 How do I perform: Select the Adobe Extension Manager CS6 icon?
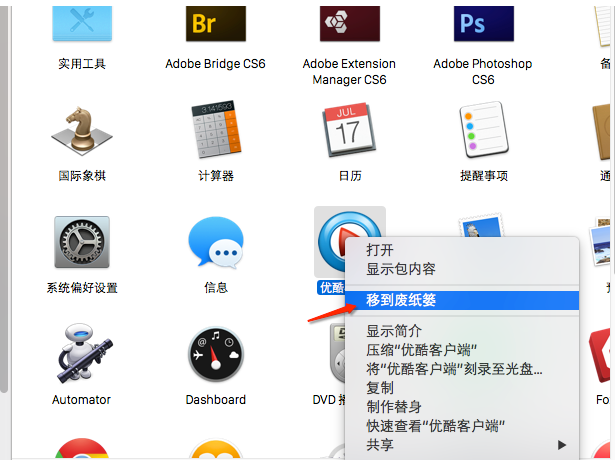coord(349,23)
